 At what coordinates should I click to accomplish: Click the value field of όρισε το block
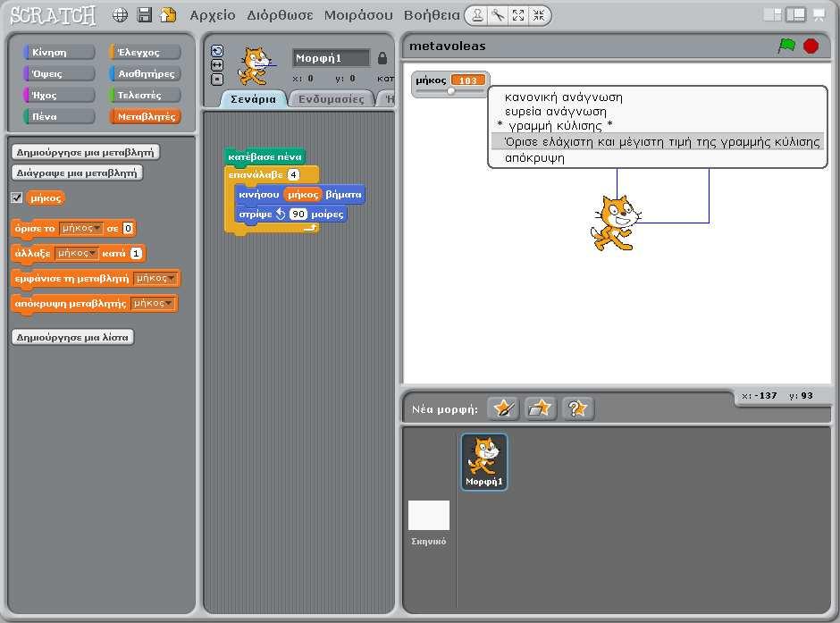pos(128,228)
